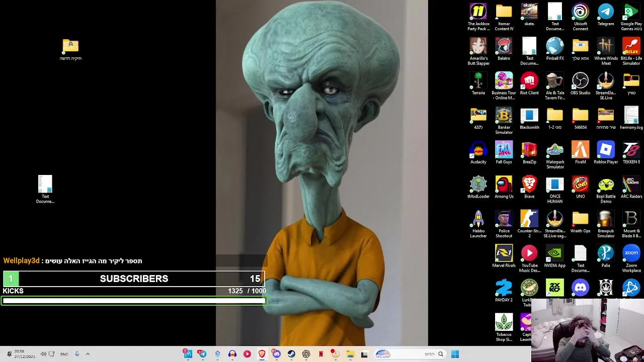Open the 2XKO desktop shortcut
Image resolution: width=644 pixels, height=362 pixels.
555,288
